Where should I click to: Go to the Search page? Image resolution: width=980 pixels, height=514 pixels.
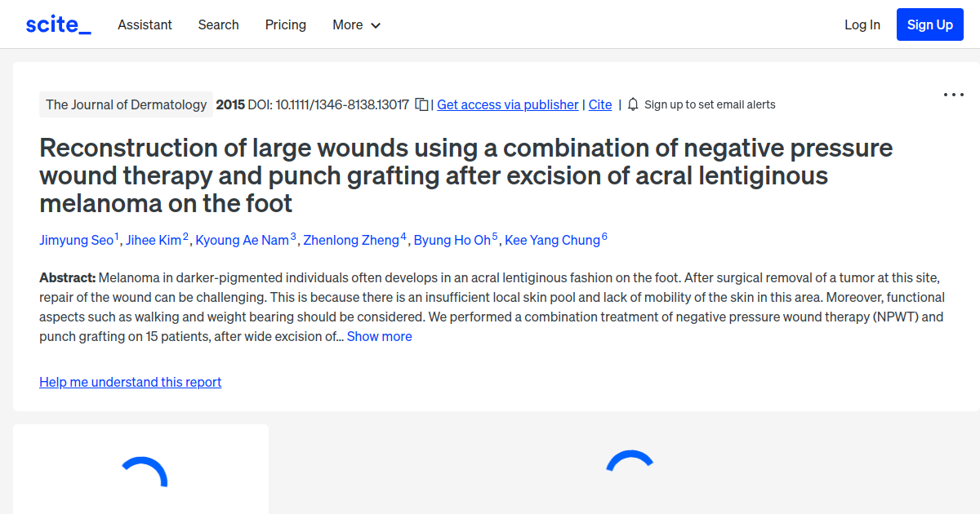(218, 25)
